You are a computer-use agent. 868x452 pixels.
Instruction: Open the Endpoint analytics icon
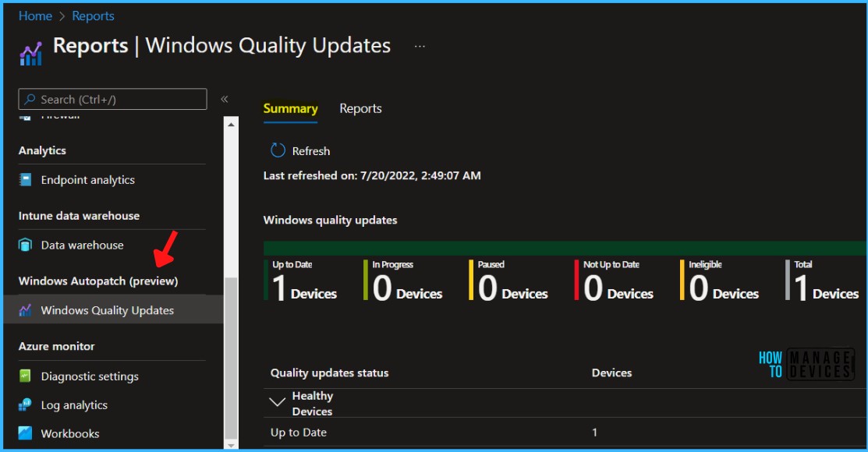click(26, 180)
